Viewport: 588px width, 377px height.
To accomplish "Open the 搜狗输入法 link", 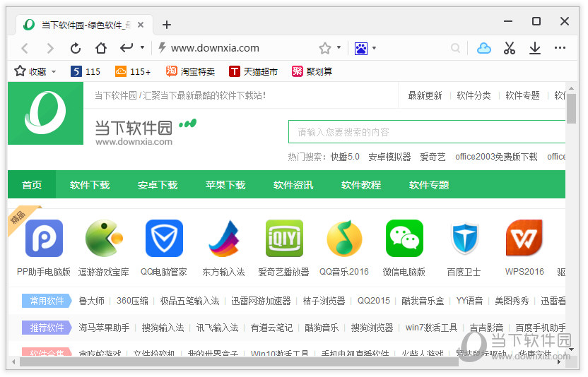I will pyautogui.click(x=163, y=328).
